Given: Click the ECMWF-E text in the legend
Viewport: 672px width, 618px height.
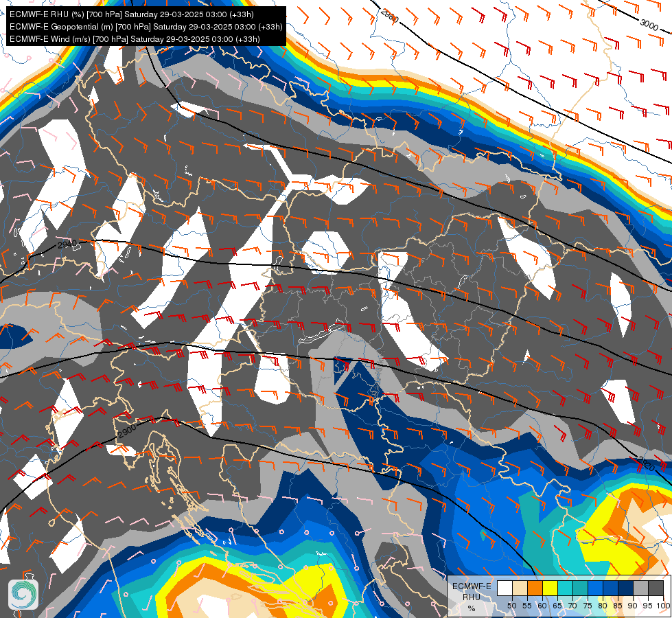Looking at the screenshot, I should [x=472, y=586].
